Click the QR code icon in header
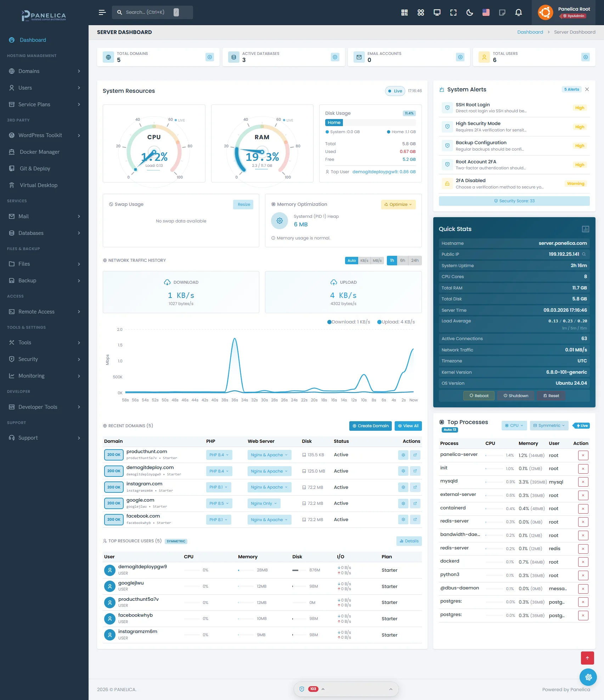The height and width of the screenshot is (700, 604). coord(404,13)
